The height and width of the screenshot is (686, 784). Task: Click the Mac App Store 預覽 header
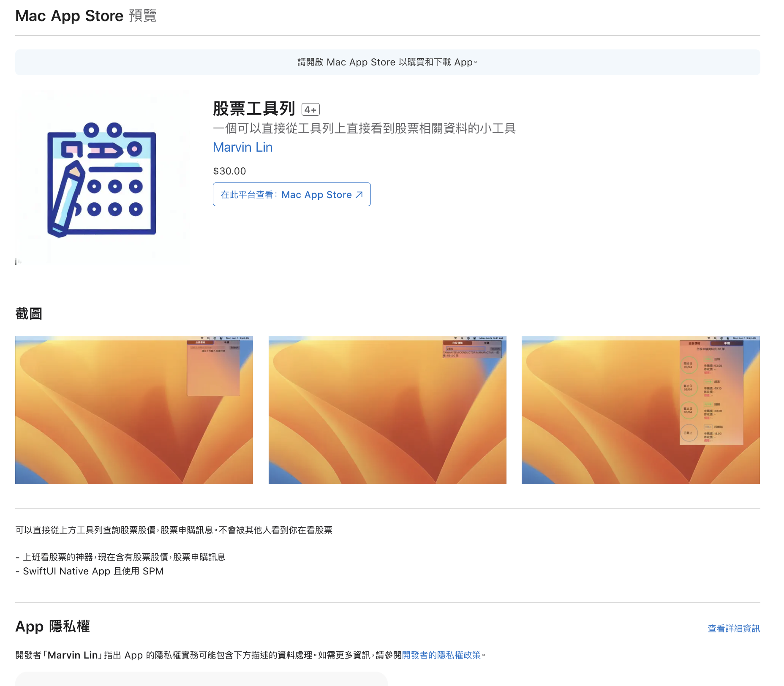tap(86, 16)
